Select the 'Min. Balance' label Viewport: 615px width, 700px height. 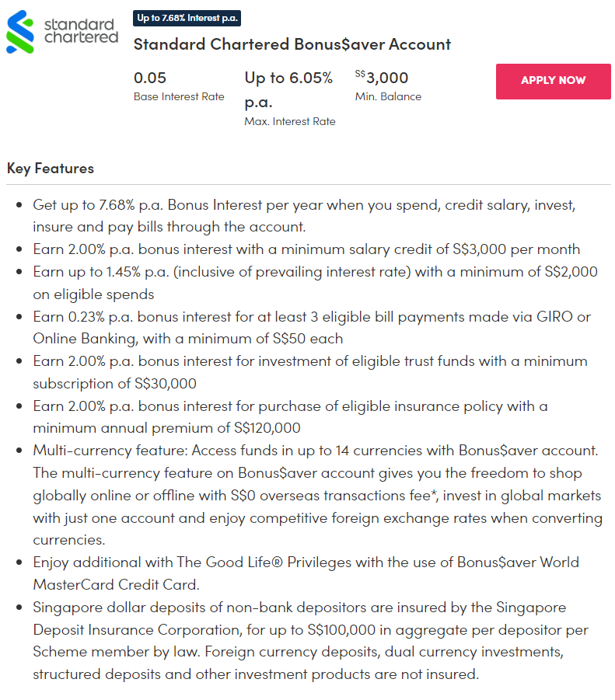[x=388, y=96]
